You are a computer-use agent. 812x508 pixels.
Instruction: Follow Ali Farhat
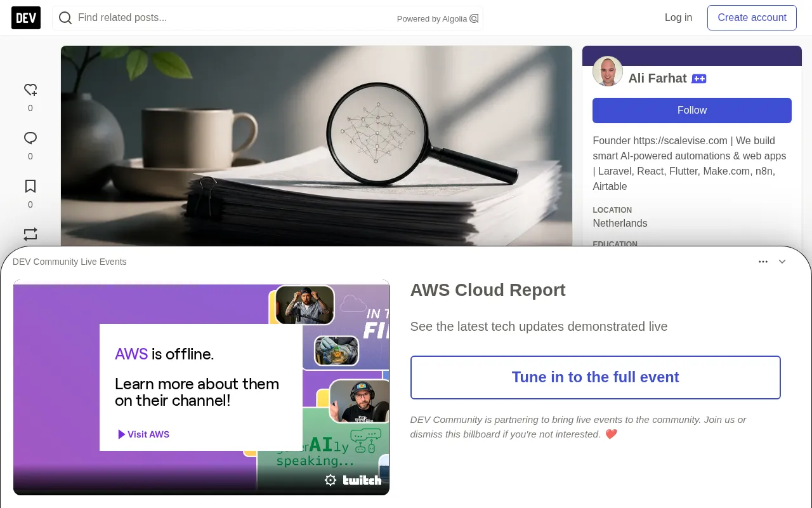[692, 110]
